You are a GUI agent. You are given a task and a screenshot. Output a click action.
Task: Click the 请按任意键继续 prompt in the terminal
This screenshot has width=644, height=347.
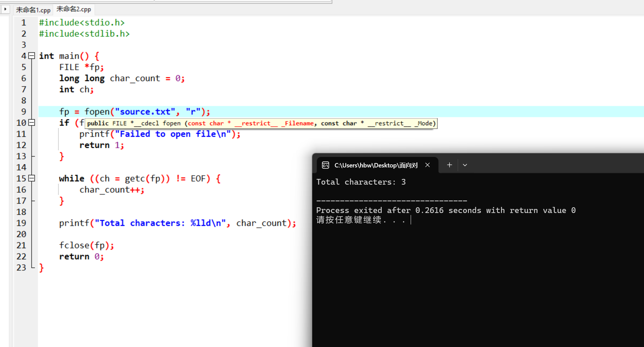pos(361,220)
